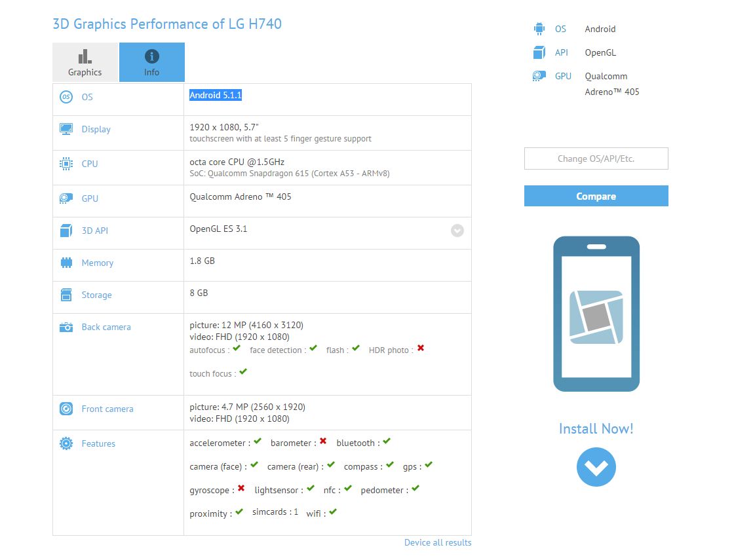Click the autofocus green check mark

pyautogui.click(x=237, y=348)
